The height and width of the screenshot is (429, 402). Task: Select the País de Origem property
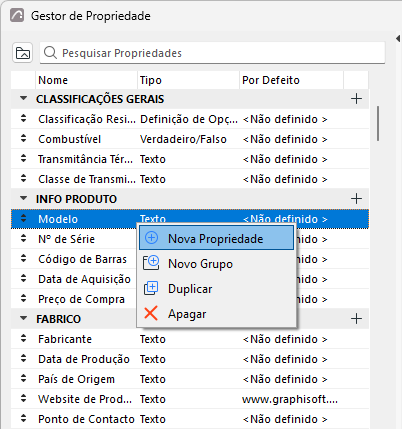(76, 379)
